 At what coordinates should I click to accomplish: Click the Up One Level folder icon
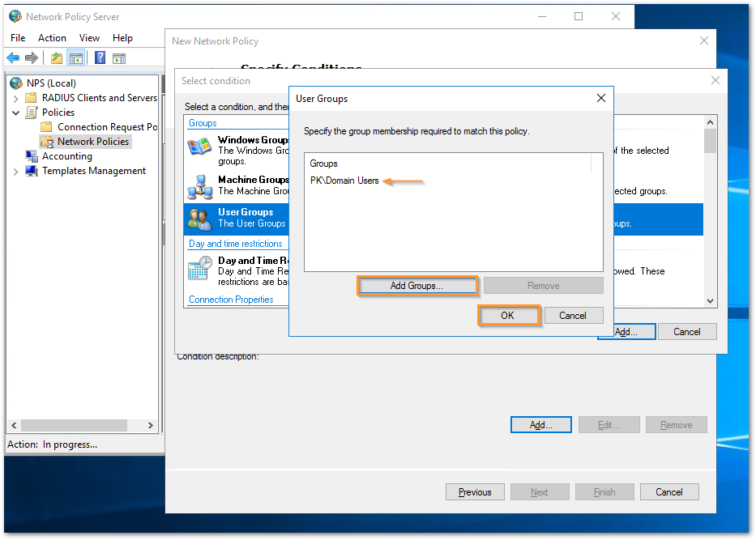56,57
